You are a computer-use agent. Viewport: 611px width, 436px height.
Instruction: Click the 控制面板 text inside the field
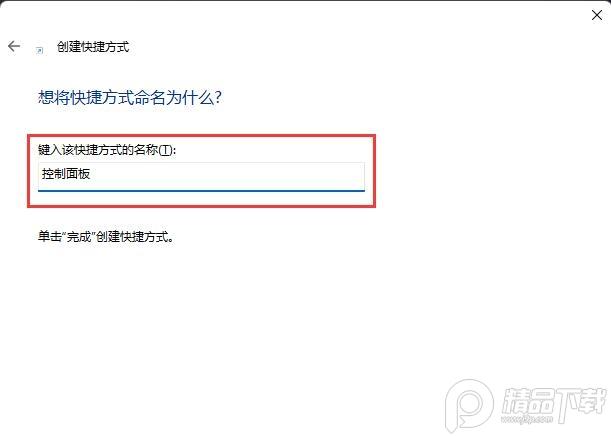click(x=66, y=174)
